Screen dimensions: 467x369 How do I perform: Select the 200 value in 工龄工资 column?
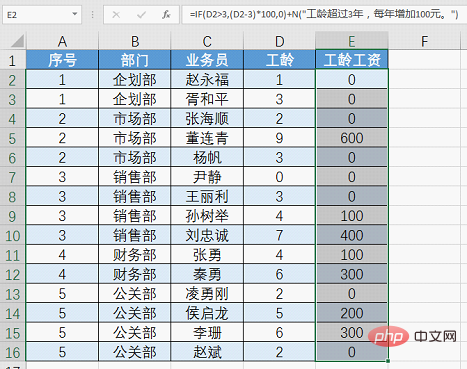coord(352,313)
